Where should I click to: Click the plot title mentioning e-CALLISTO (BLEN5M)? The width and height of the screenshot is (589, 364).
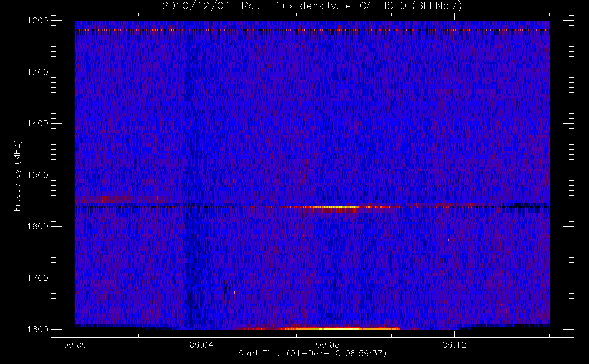312,6
